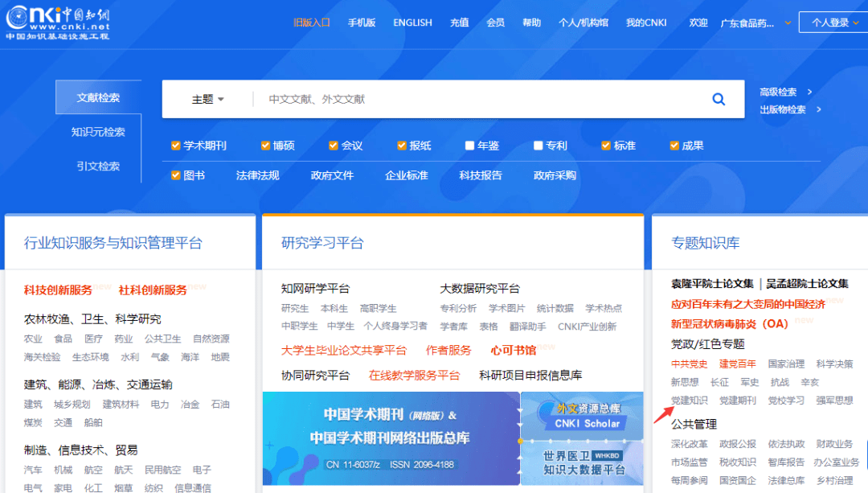This screenshot has width=868, height=493.
Task: Open the 大数据研究平台 link
Action: pos(480,289)
